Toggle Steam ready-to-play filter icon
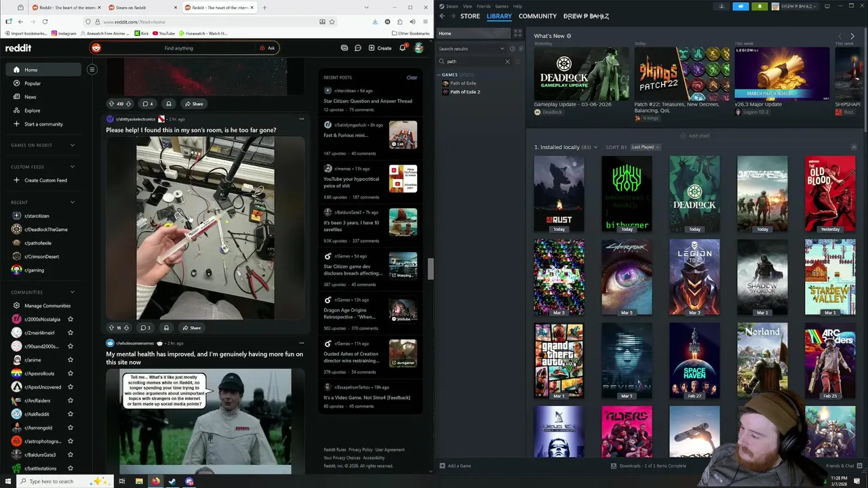 click(521, 49)
